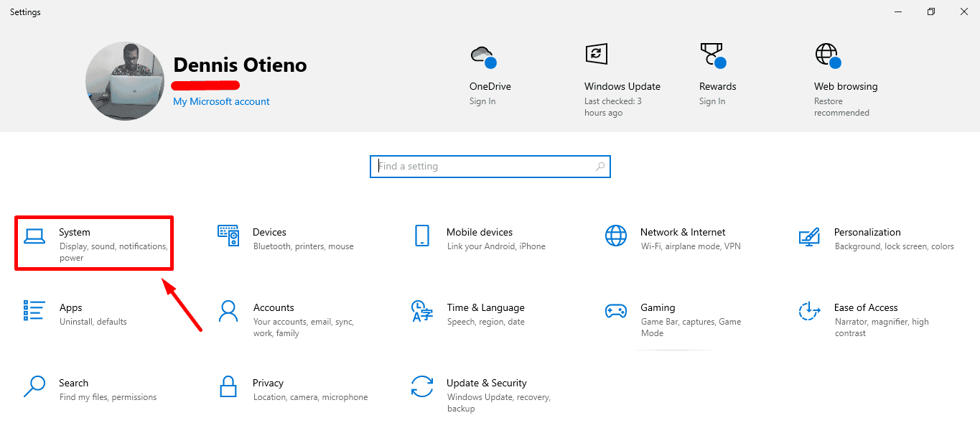The image size is (980, 423).
Task: Open Apps list icon
Action: (x=34, y=310)
